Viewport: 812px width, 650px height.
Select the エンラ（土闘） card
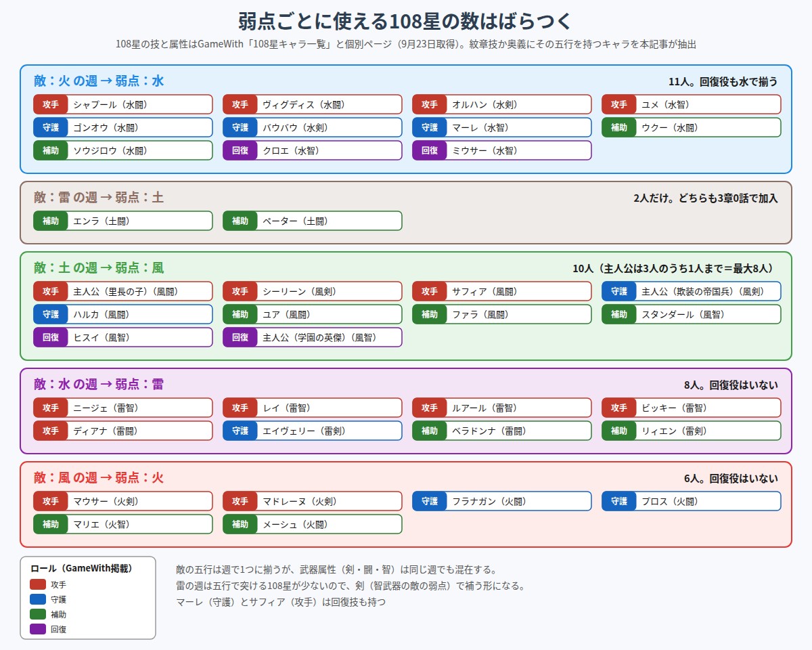pyautogui.click(x=123, y=221)
